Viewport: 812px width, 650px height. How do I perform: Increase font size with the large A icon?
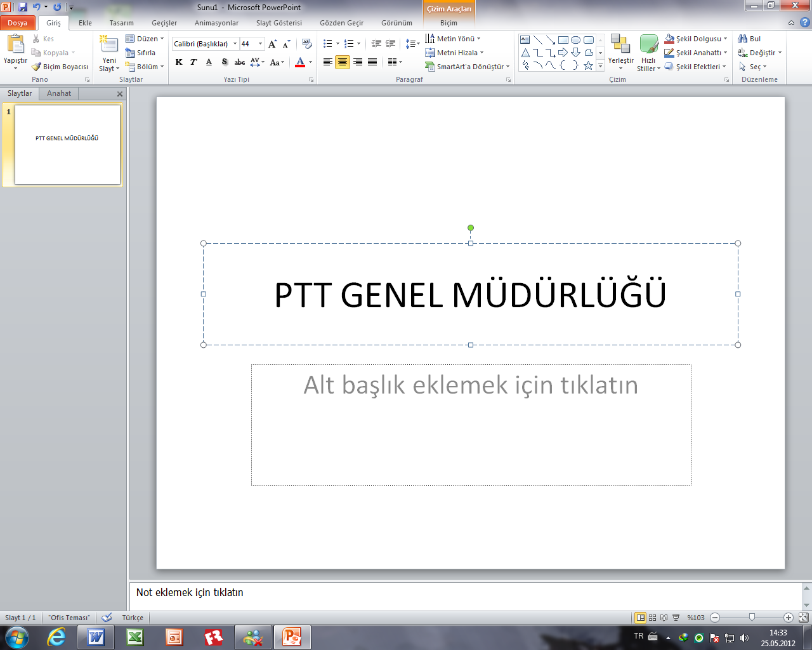(273, 44)
